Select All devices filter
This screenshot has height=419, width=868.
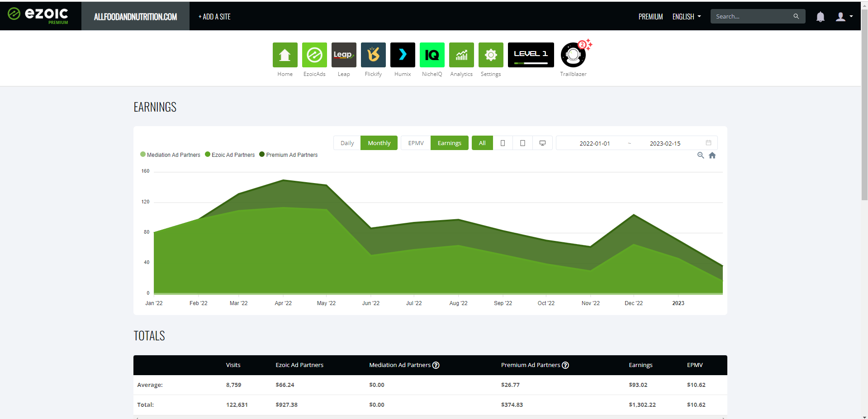[x=482, y=143]
